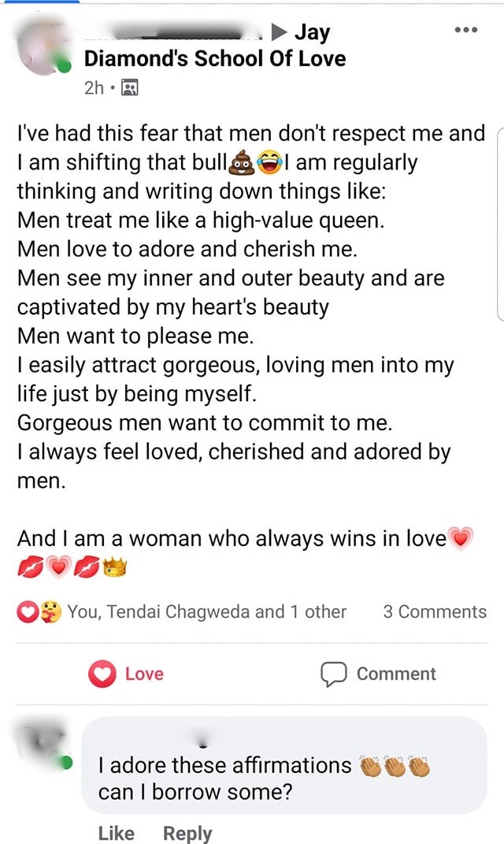This screenshot has width=504, height=844.
Task: Click the 2h post timestamp
Action: tap(94, 87)
